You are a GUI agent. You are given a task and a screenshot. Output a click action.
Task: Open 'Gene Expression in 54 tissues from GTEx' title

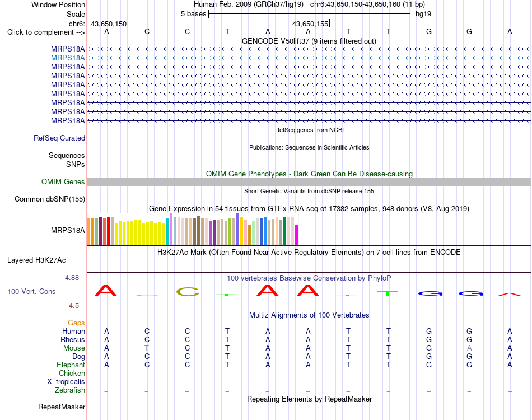[309, 209]
